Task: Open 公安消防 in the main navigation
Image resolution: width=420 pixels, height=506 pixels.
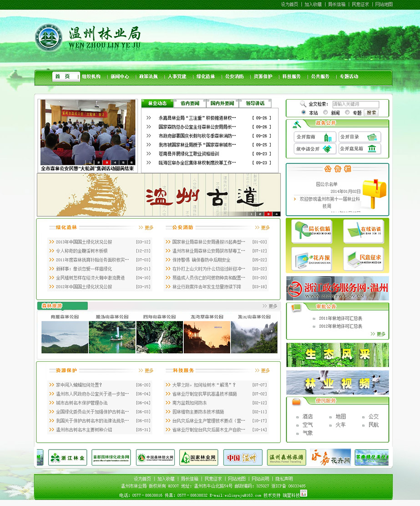Action: [234, 77]
